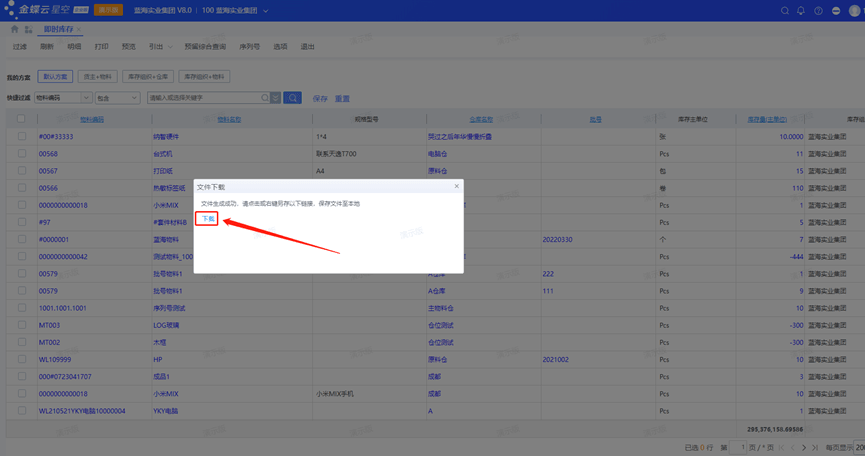The width and height of the screenshot is (865, 456).
Task: Toggle the select-all checkbox in table header
Action: coord(21,119)
